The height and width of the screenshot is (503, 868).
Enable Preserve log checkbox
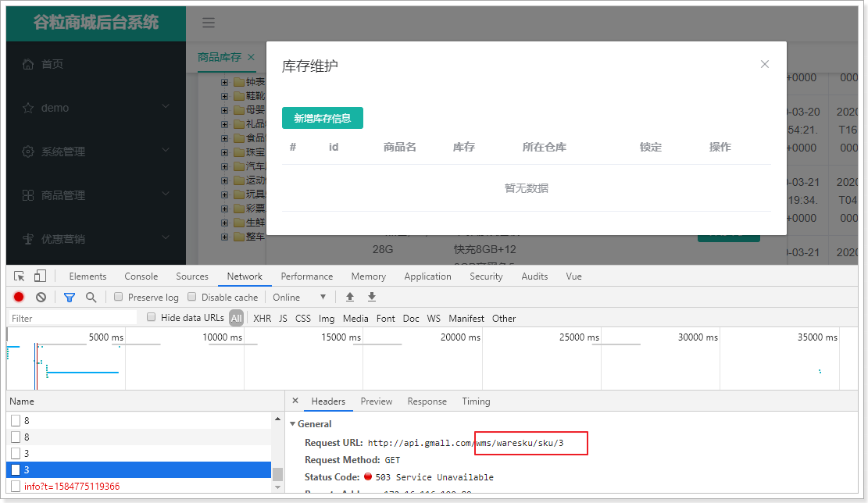119,297
